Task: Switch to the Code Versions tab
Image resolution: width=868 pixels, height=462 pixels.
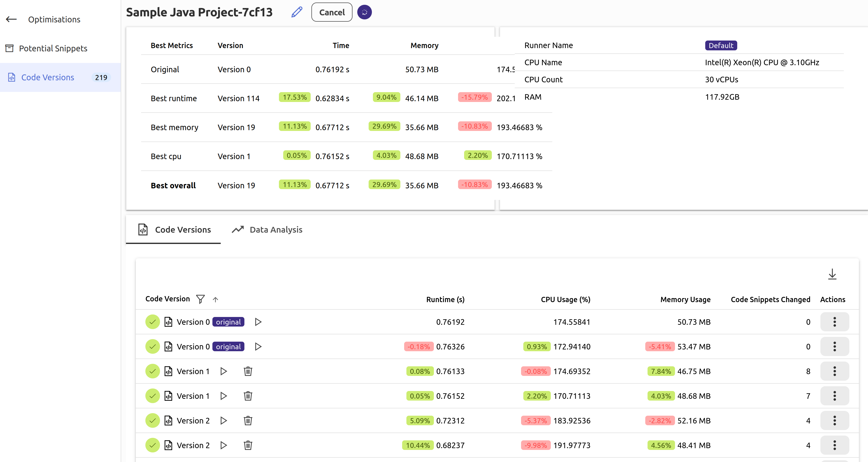Action: (174, 229)
